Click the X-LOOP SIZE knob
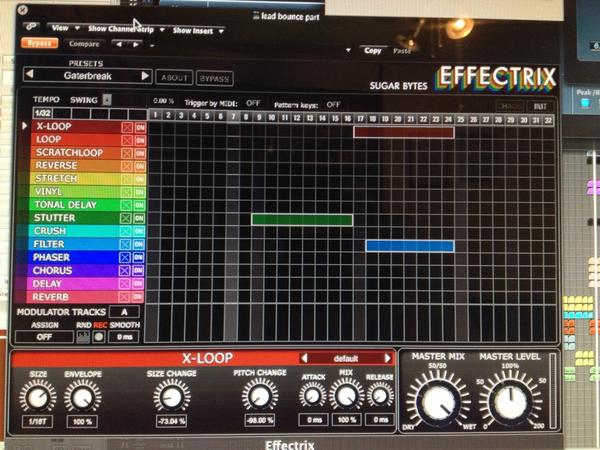 click(x=38, y=398)
